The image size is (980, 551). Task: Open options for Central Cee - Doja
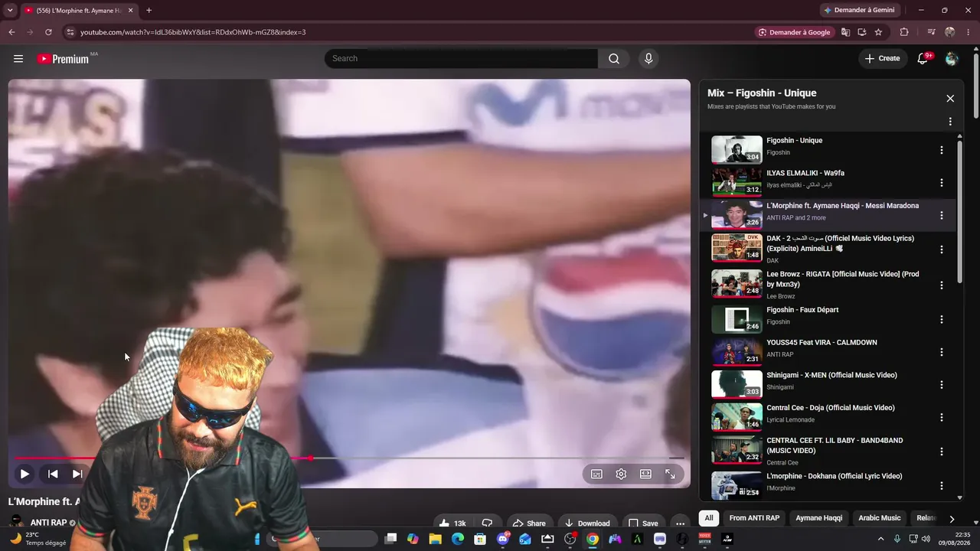pyautogui.click(x=942, y=418)
